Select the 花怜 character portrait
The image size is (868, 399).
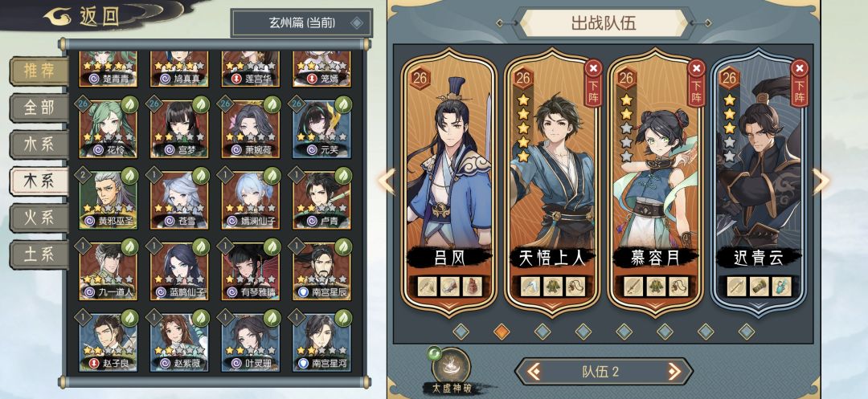(x=108, y=128)
